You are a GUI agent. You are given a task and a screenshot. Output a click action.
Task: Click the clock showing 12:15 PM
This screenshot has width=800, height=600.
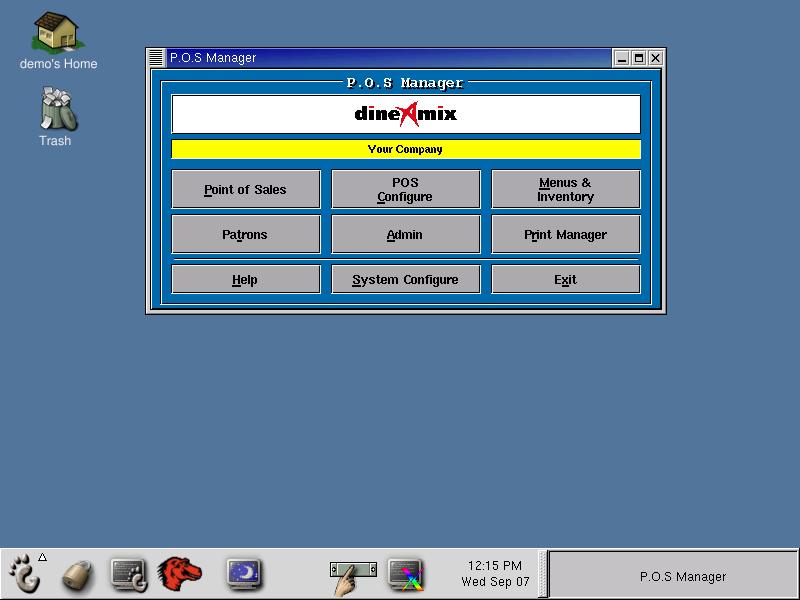(x=494, y=573)
